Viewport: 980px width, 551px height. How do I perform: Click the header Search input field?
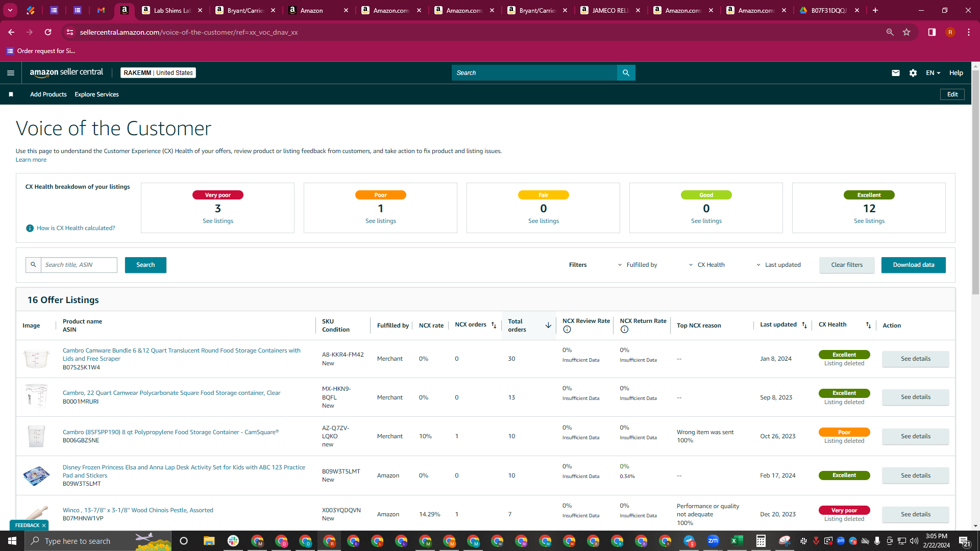(x=534, y=73)
